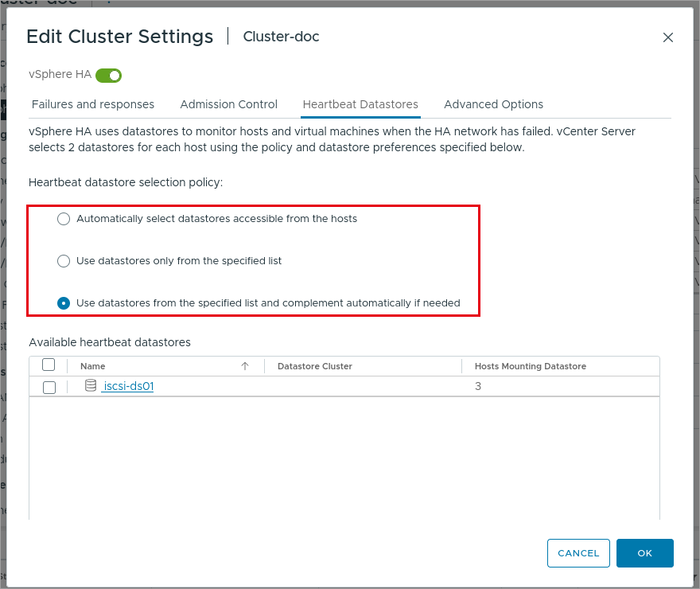The height and width of the screenshot is (589, 700).
Task: Select automatically select datastores radio option
Action: point(64,219)
